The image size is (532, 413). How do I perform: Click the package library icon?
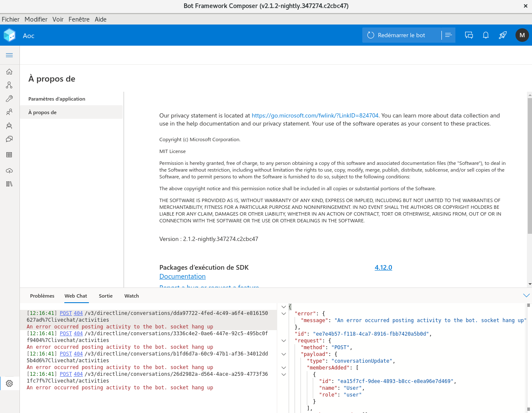point(9,184)
